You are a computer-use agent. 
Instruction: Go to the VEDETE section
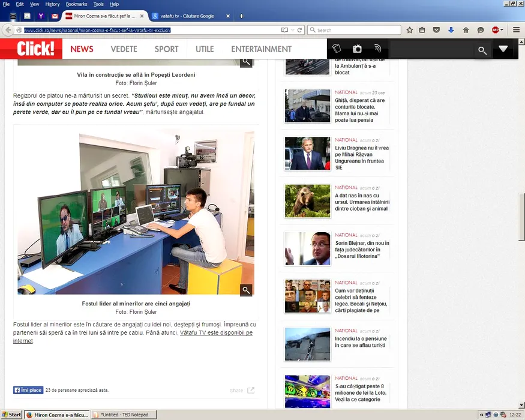[x=124, y=49]
